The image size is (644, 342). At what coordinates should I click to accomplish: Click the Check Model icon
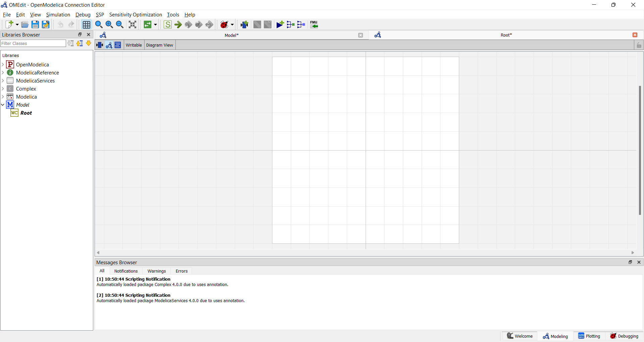168,24
